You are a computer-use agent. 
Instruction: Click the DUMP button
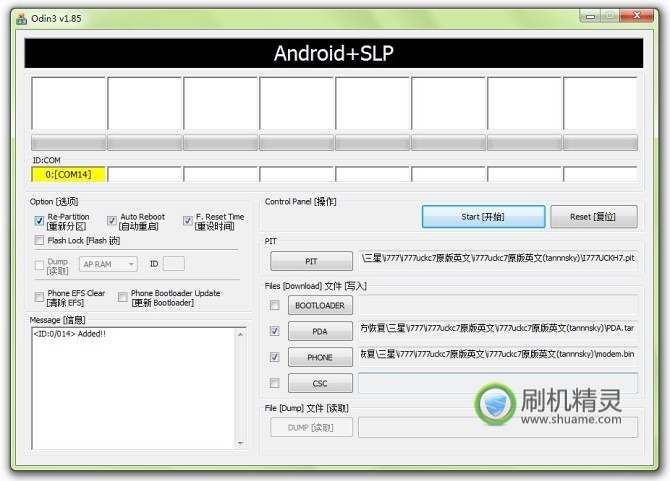coord(311,428)
